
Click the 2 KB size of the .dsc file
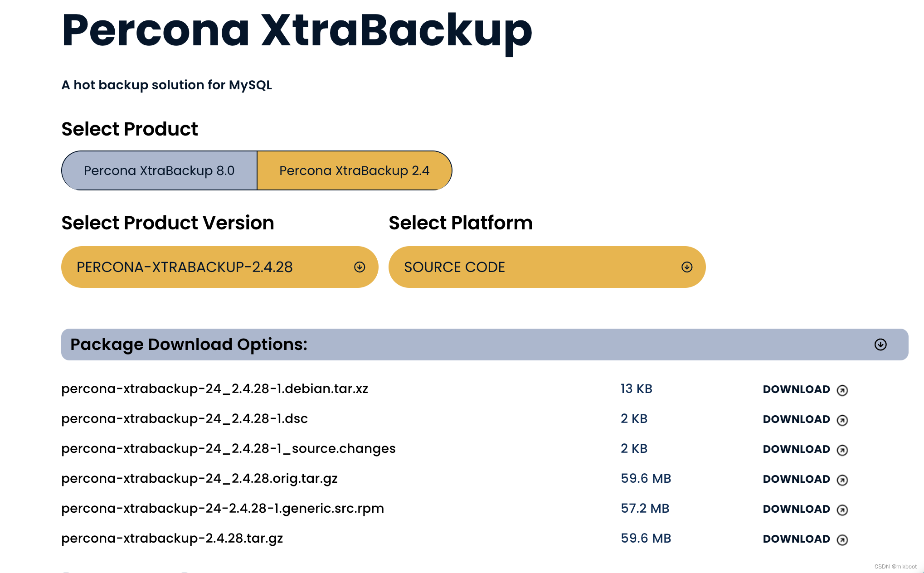pos(634,419)
